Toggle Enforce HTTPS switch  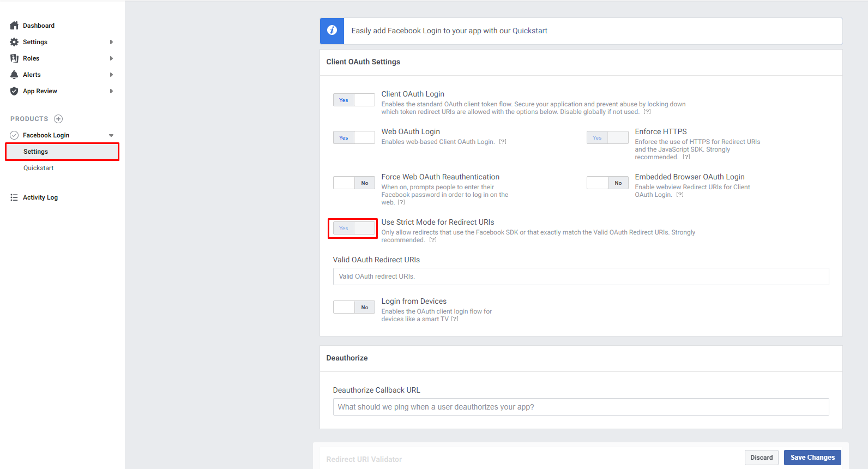click(x=607, y=137)
